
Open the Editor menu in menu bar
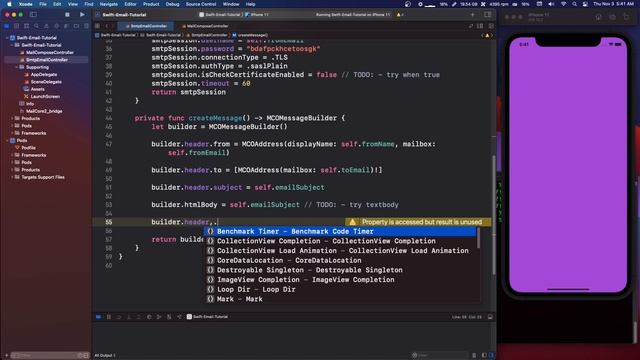[130, 4]
